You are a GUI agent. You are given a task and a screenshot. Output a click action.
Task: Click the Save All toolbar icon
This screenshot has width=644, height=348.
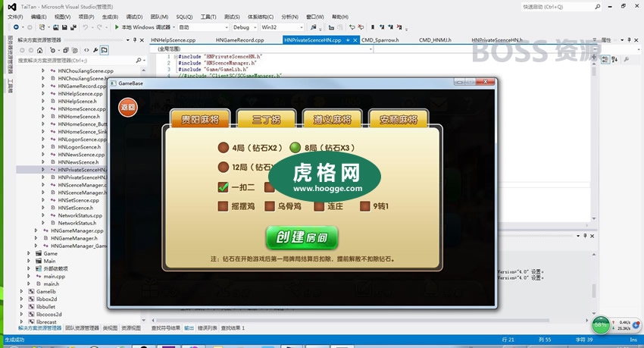(x=73, y=27)
